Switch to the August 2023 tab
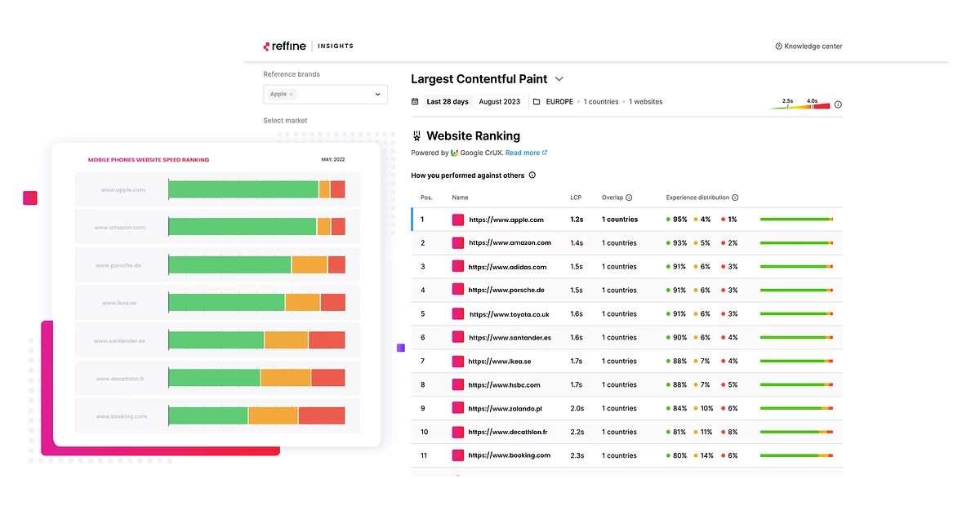 [x=500, y=102]
